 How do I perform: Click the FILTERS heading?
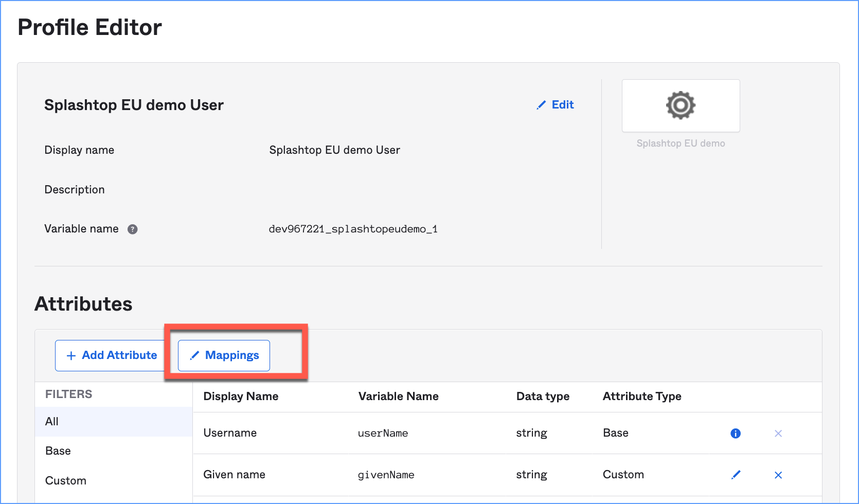69,394
